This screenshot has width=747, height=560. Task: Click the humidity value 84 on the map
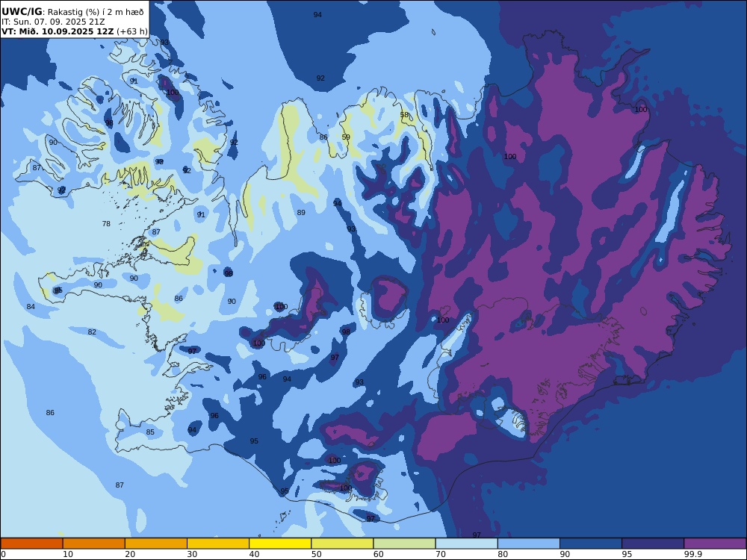pyautogui.click(x=31, y=307)
